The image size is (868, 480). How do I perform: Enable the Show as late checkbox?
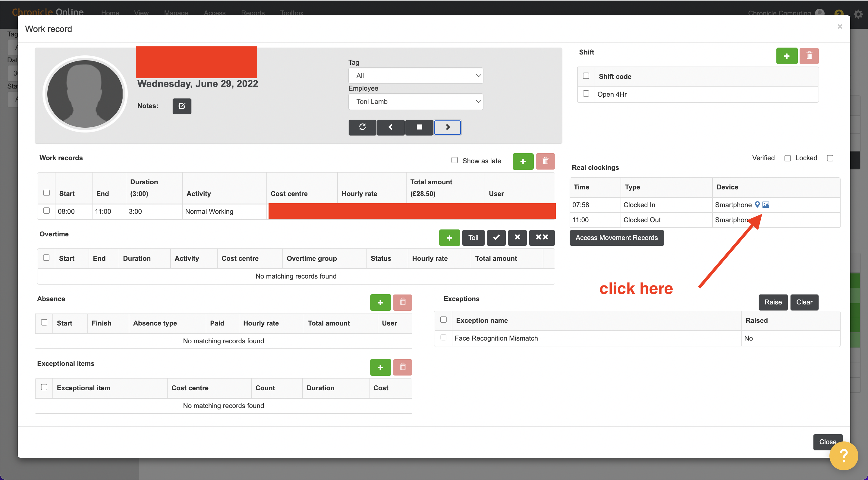[454, 160]
